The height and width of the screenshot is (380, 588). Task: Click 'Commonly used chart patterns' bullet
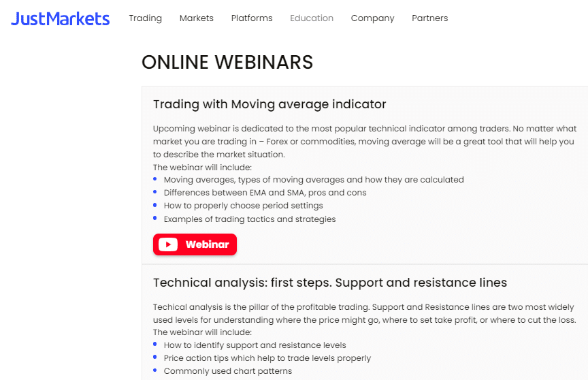(227, 371)
